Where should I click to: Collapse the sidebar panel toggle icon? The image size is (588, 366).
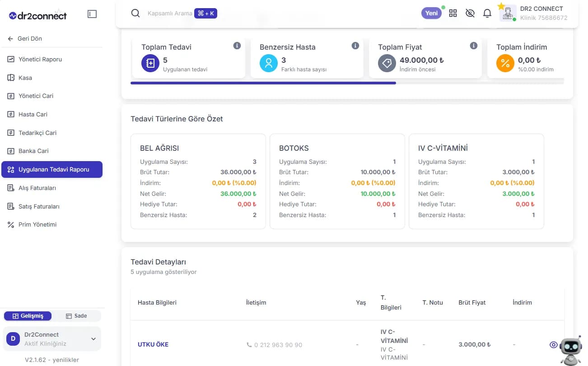(92, 14)
